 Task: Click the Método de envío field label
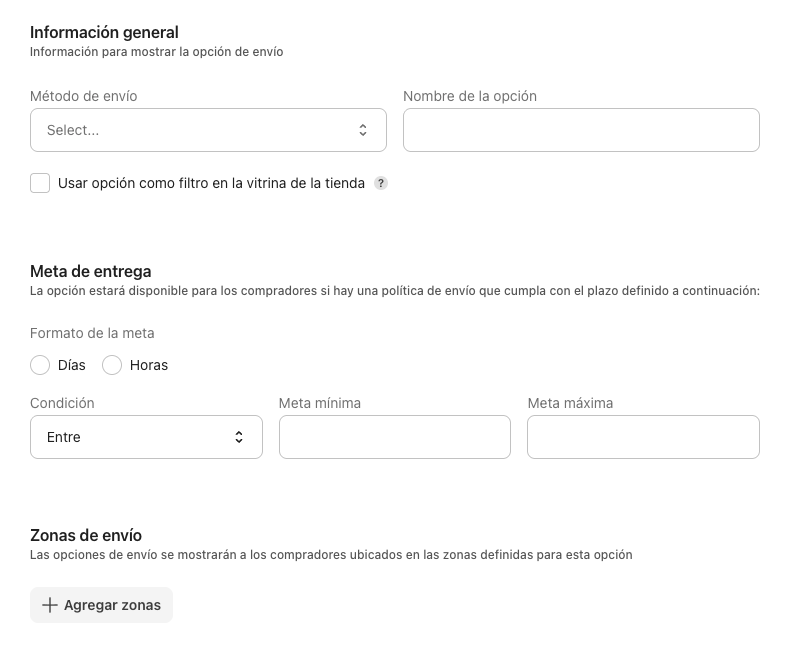coord(84,96)
